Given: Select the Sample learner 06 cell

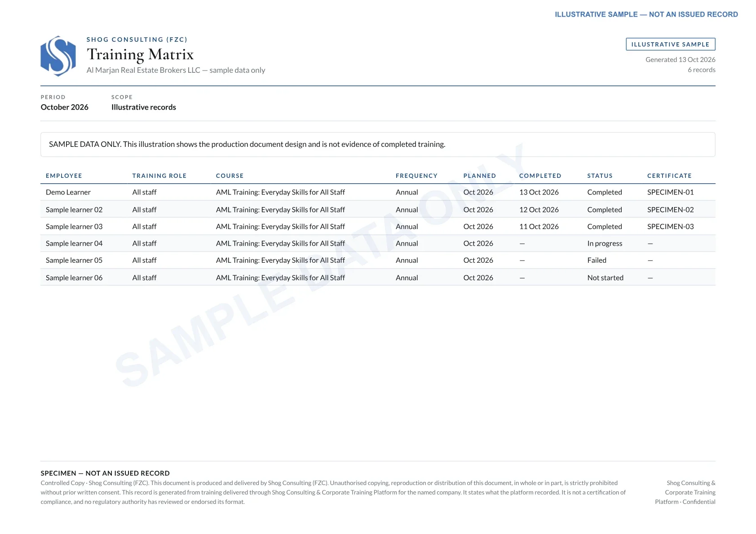Looking at the screenshot, I should coord(74,278).
